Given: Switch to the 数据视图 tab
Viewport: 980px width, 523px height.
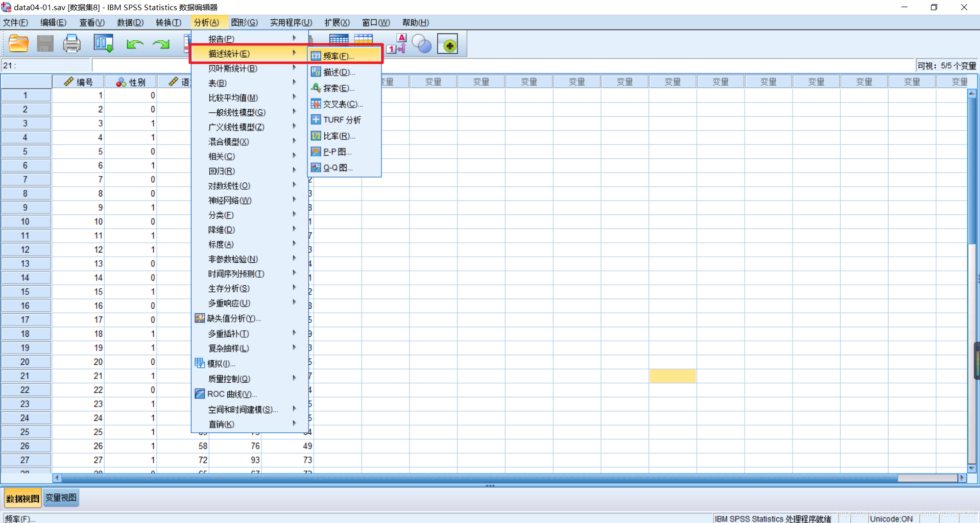Looking at the screenshot, I should pos(22,499).
